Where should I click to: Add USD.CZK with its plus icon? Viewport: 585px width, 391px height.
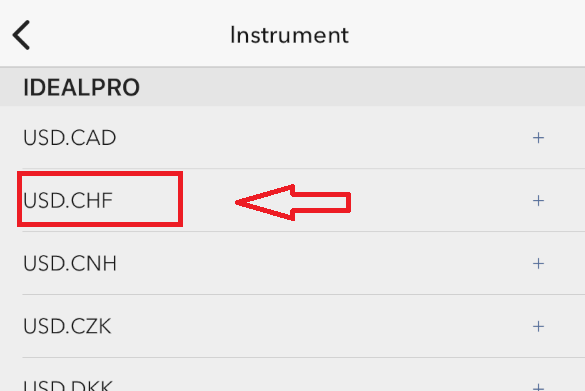point(538,326)
